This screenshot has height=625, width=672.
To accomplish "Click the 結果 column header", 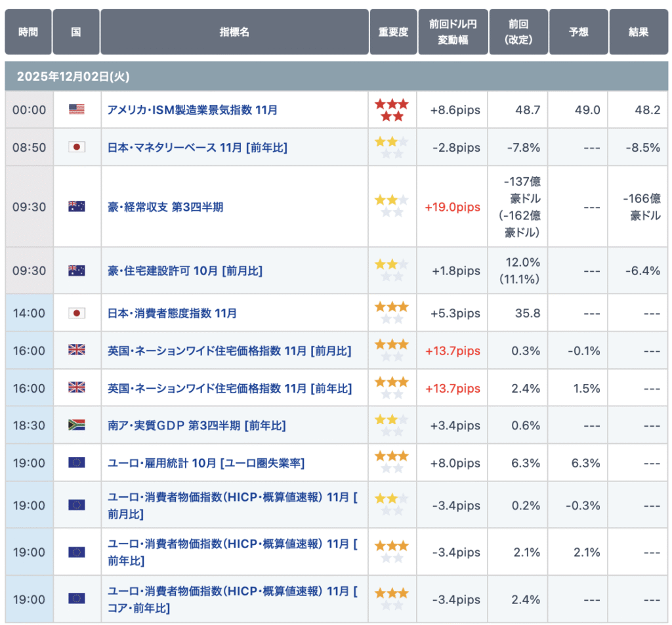I will click(638, 32).
